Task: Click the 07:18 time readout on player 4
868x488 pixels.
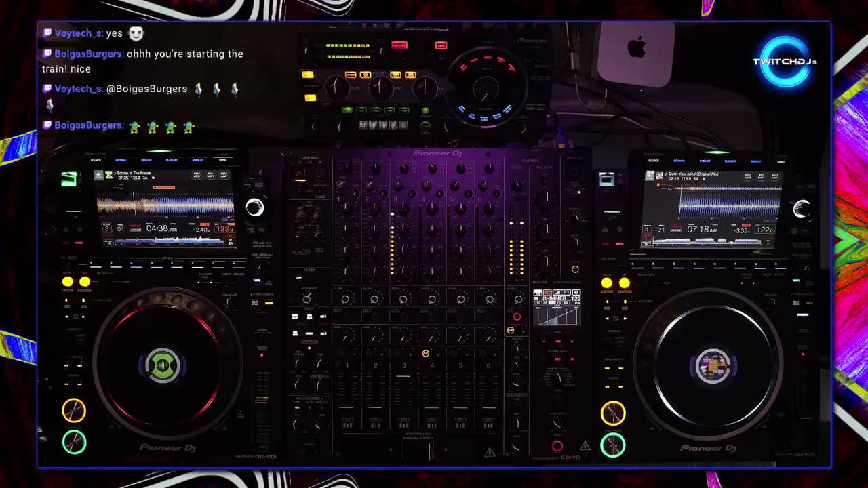Action: click(703, 230)
